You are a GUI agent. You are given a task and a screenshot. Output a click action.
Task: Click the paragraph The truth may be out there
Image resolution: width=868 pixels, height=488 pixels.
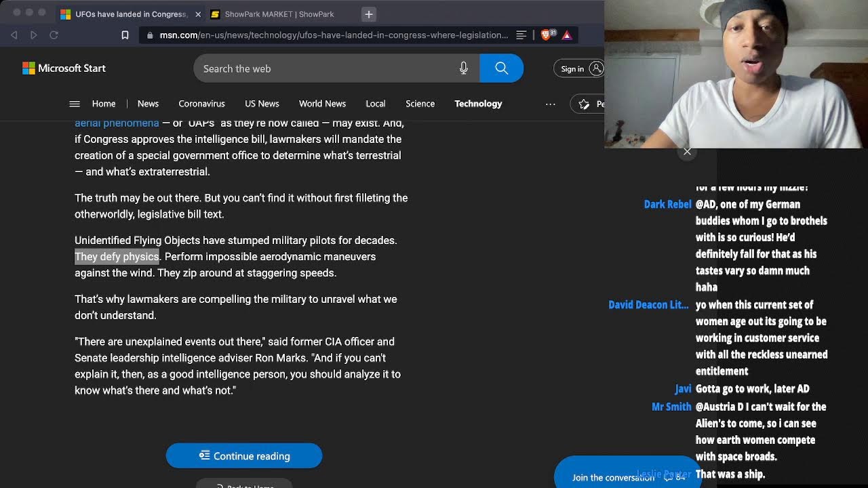[241, 206]
